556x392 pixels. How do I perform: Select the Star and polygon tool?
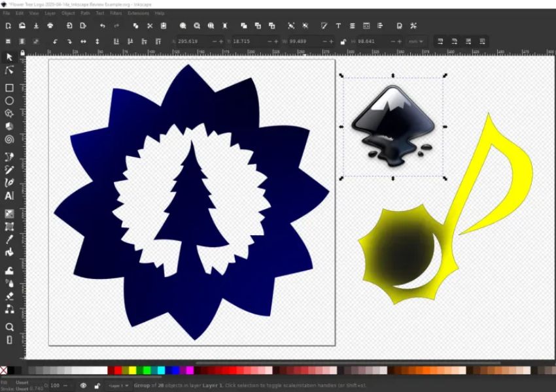[x=9, y=113]
